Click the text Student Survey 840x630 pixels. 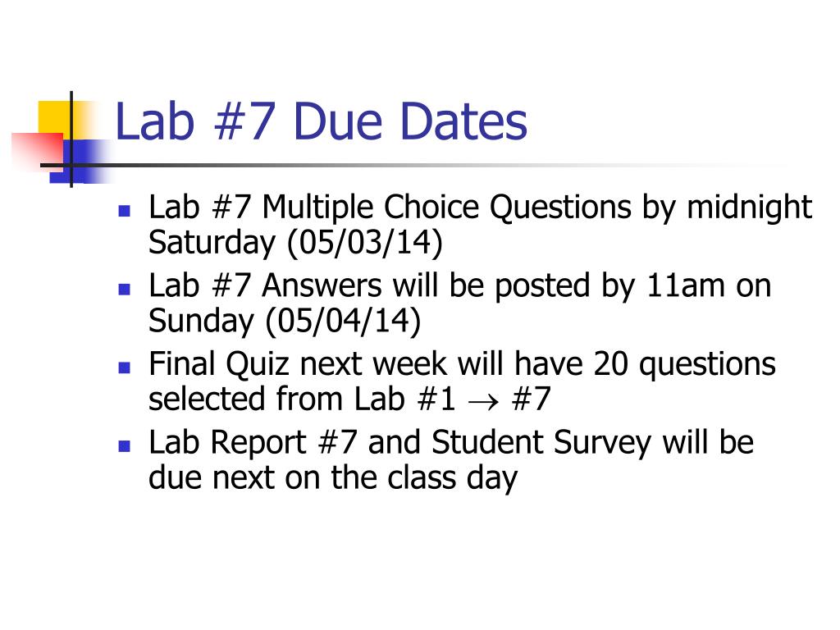click(541, 444)
